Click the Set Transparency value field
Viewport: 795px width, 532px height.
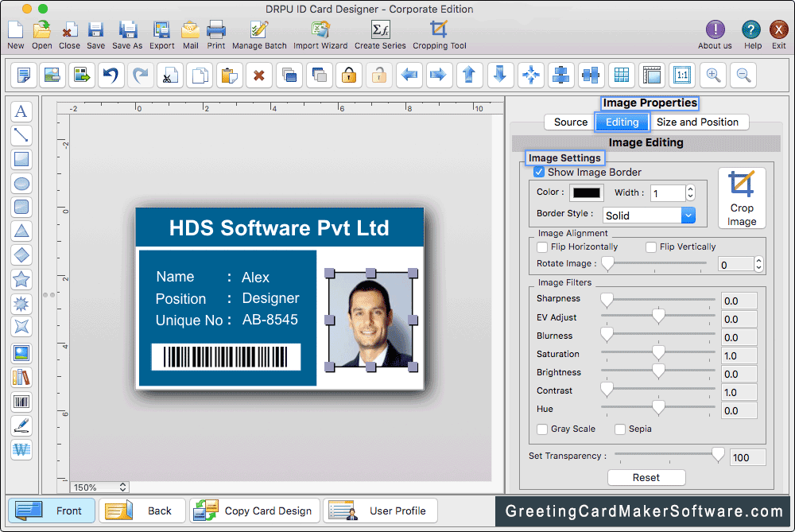click(748, 457)
